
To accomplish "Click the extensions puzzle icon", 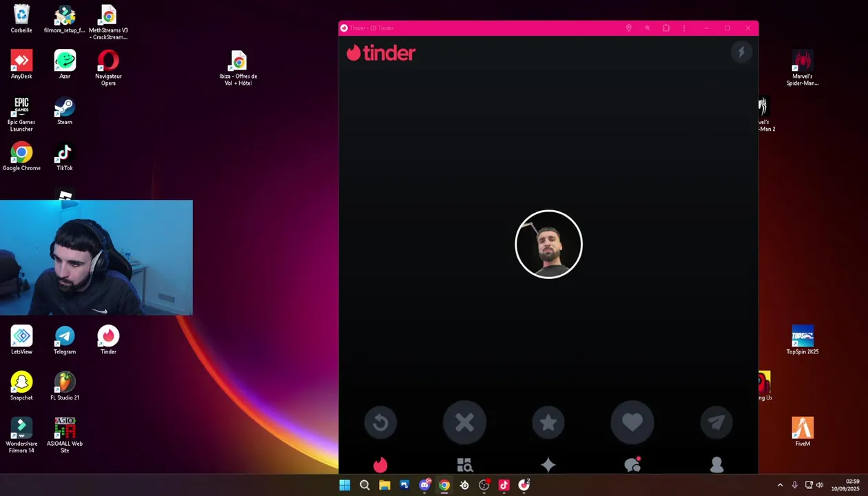I will tap(665, 28).
